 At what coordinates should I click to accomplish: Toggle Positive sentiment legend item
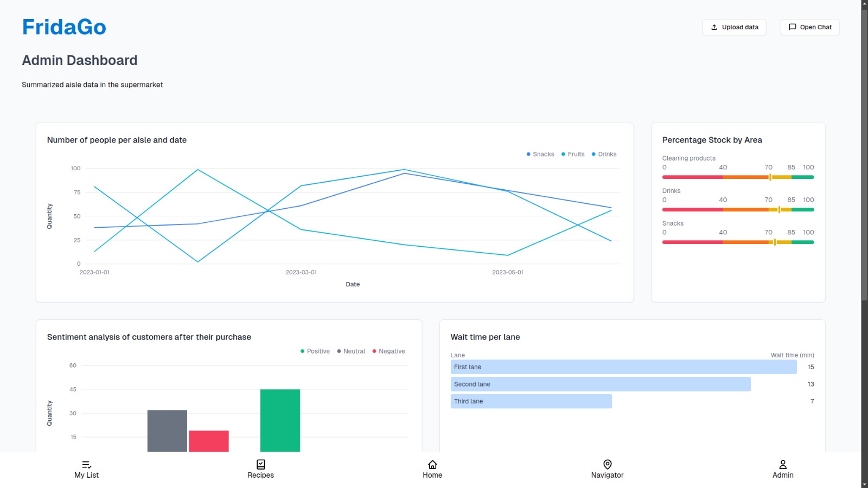(x=315, y=351)
